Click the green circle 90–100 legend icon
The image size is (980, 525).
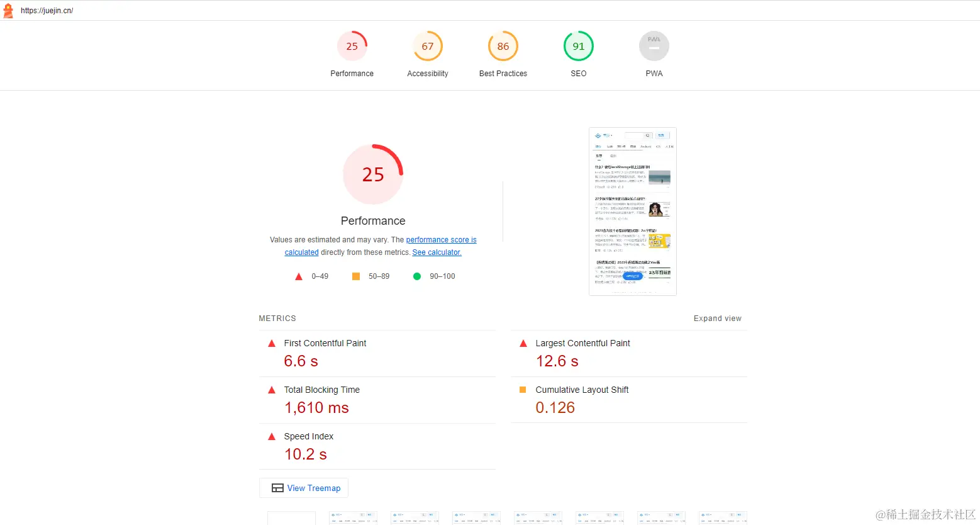point(417,276)
